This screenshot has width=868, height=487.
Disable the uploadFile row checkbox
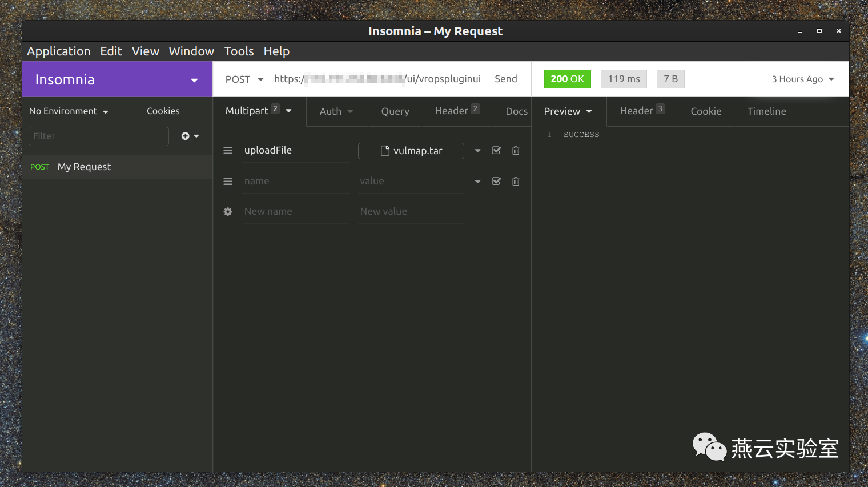point(496,151)
